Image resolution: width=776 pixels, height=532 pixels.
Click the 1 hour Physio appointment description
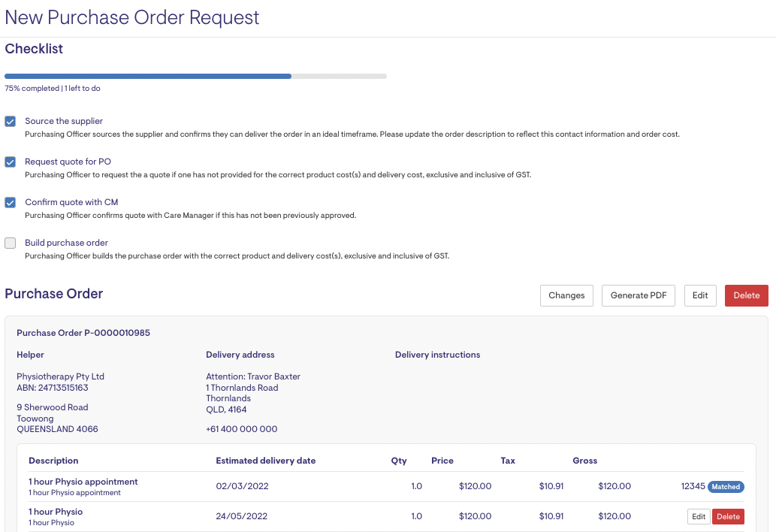pos(83,482)
